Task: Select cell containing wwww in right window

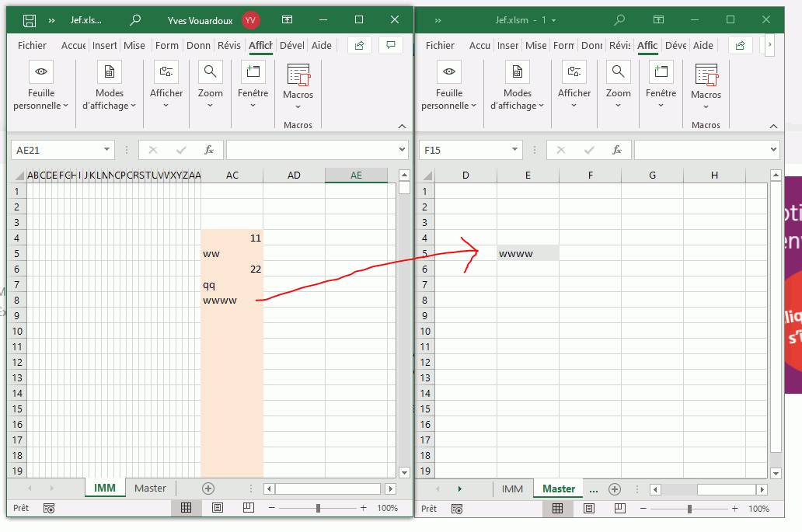Action: tap(528, 253)
